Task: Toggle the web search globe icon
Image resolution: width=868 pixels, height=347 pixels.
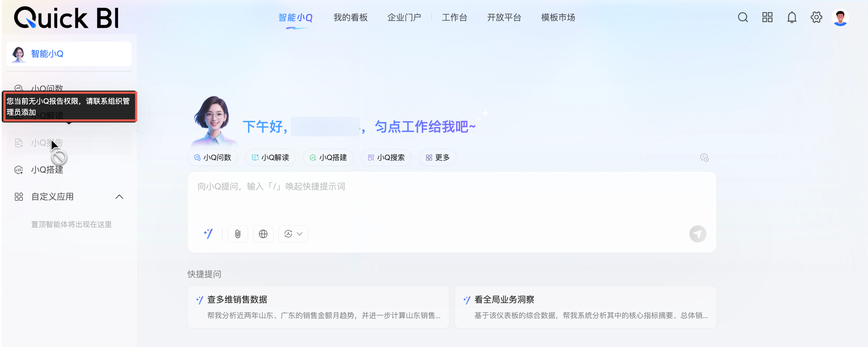Action: (x=263, y=234)
